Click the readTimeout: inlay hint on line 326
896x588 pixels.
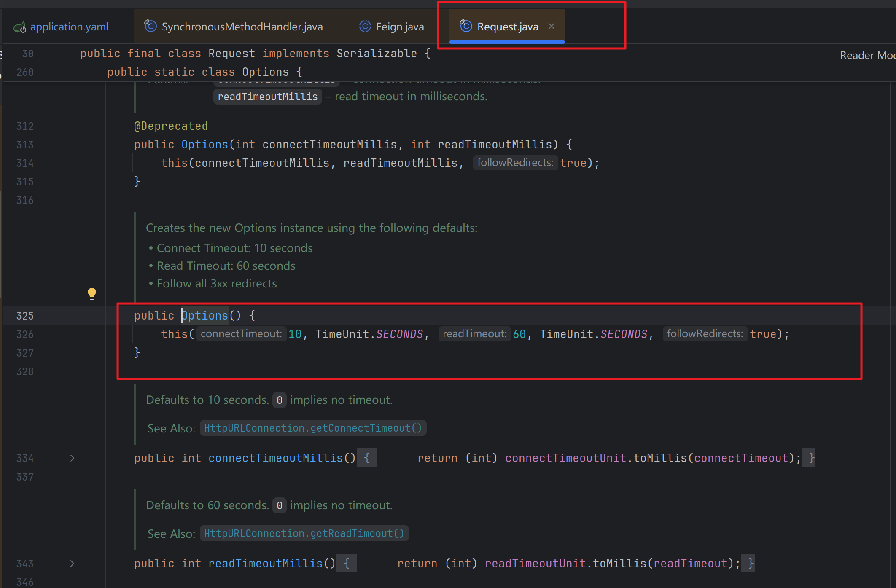click(474, 334)
